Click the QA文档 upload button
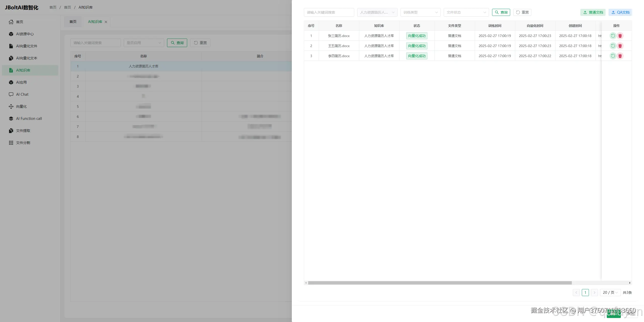Image resolution: width=644 pixels, height=322 pixels. click(x=620, y=12)
